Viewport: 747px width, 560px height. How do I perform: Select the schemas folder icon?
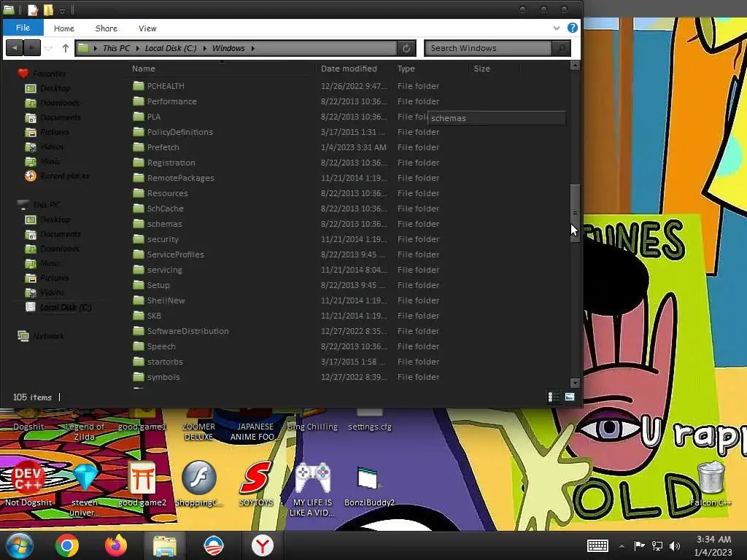coord(139,224)
